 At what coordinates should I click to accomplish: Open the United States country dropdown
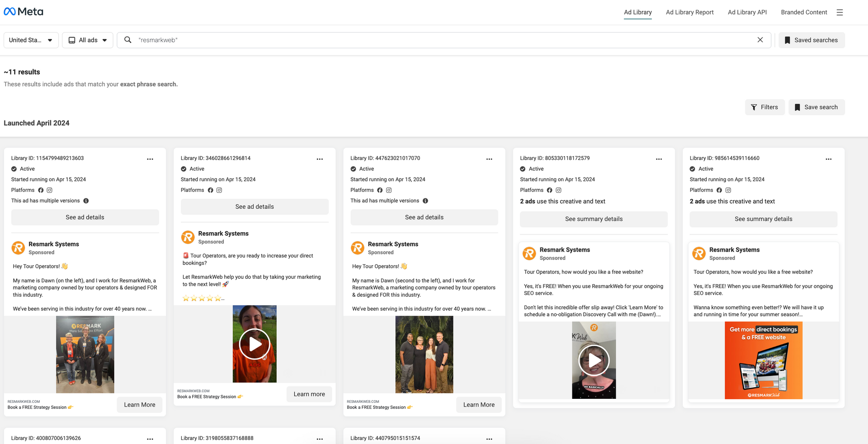(31, 40)
